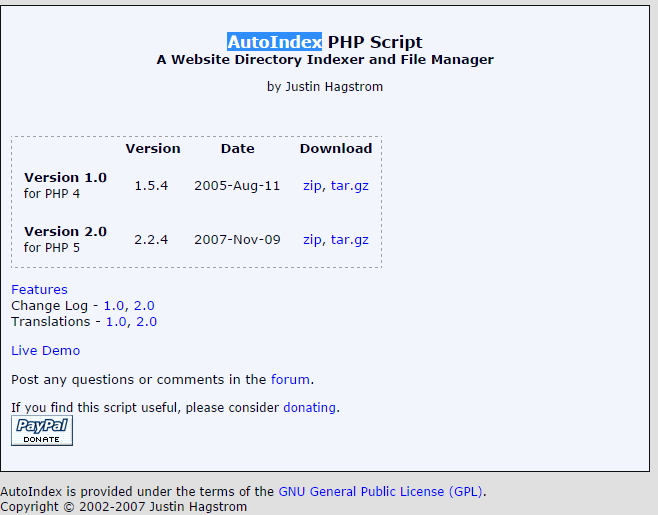Click the Download column header
This screenshot has height=515, width=658.
[336, 149]
